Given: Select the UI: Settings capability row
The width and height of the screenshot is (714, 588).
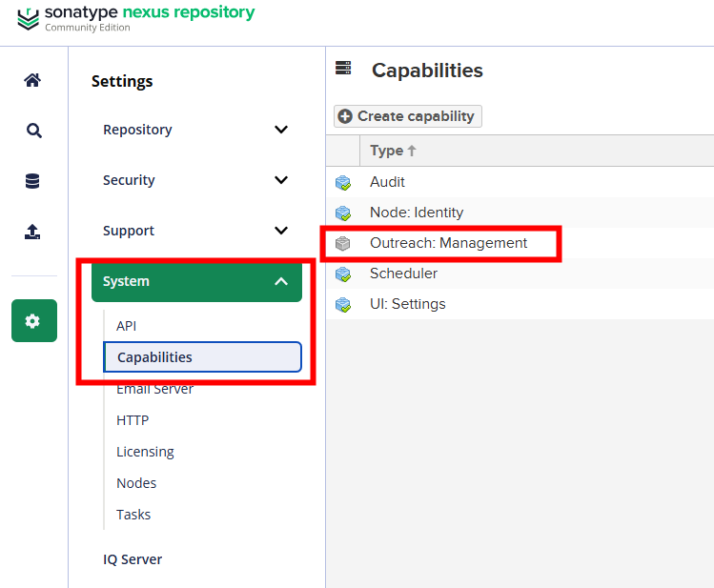Looking at the screenshot, I should tap(407, 304).
